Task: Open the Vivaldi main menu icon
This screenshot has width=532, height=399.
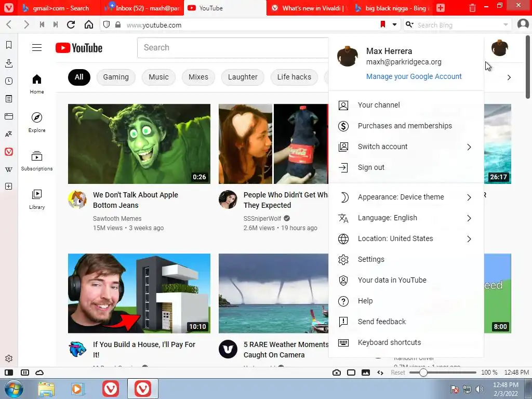Action: tap(8, 8)
